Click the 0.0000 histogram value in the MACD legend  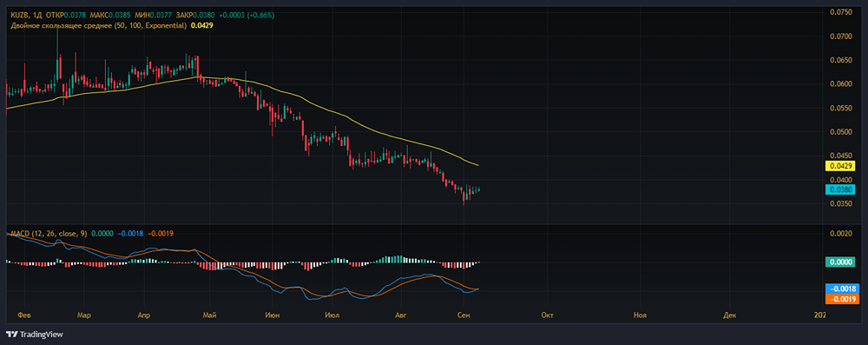coord(102,233)
